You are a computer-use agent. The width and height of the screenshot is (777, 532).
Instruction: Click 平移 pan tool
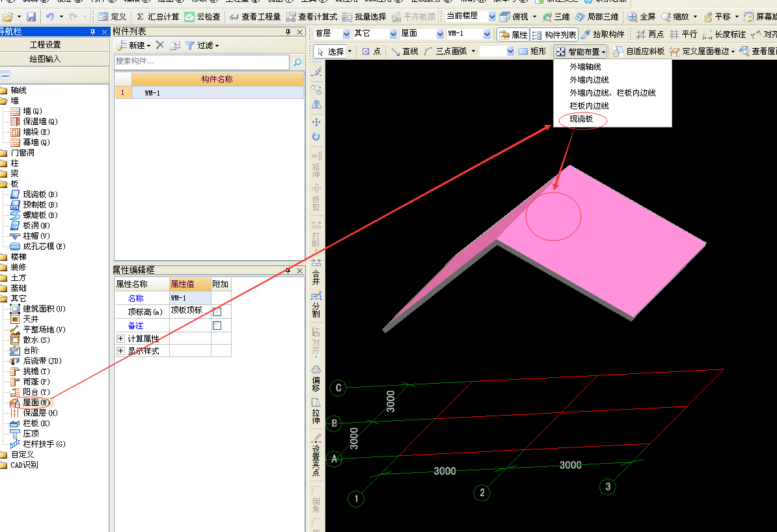[717, 17]
